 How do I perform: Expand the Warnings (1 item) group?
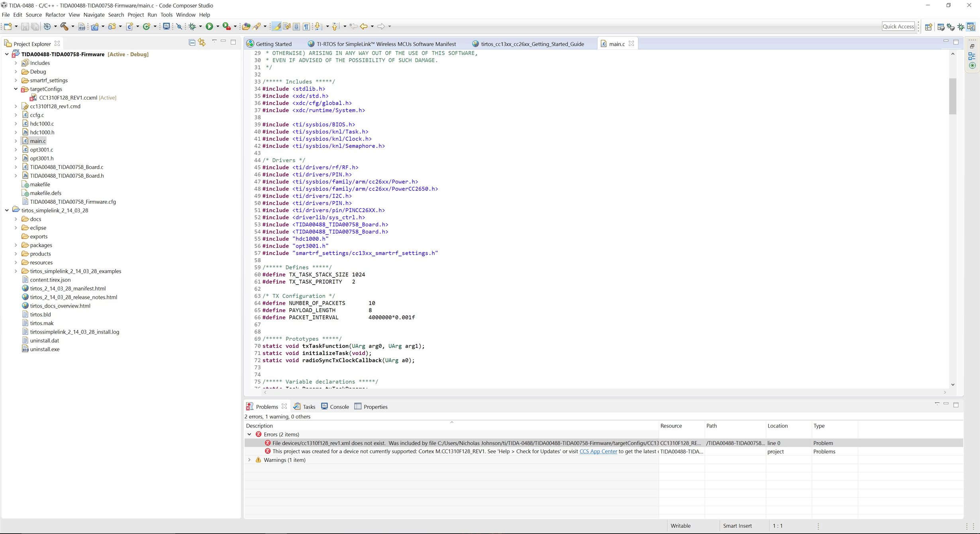click(249, 460)
